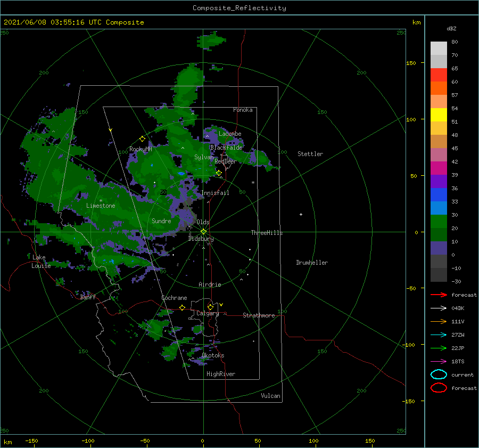Click the magenta 18TS arrow icon

point(439,362)
